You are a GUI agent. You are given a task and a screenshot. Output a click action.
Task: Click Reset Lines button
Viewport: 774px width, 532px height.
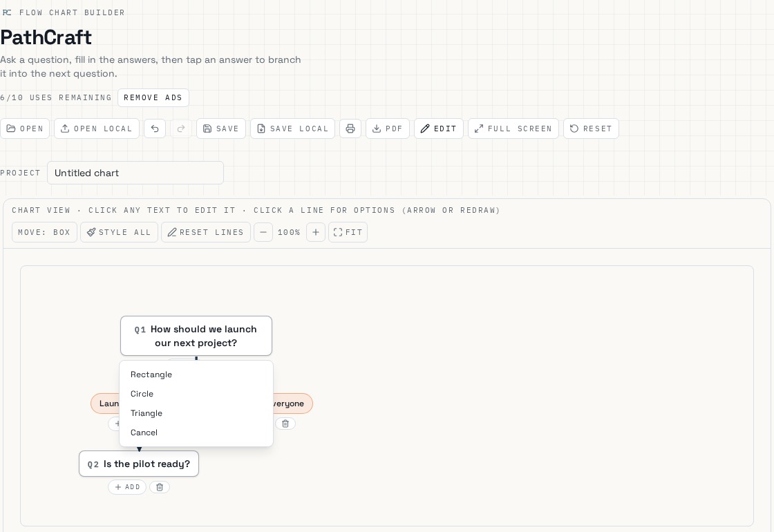(206, 232)
